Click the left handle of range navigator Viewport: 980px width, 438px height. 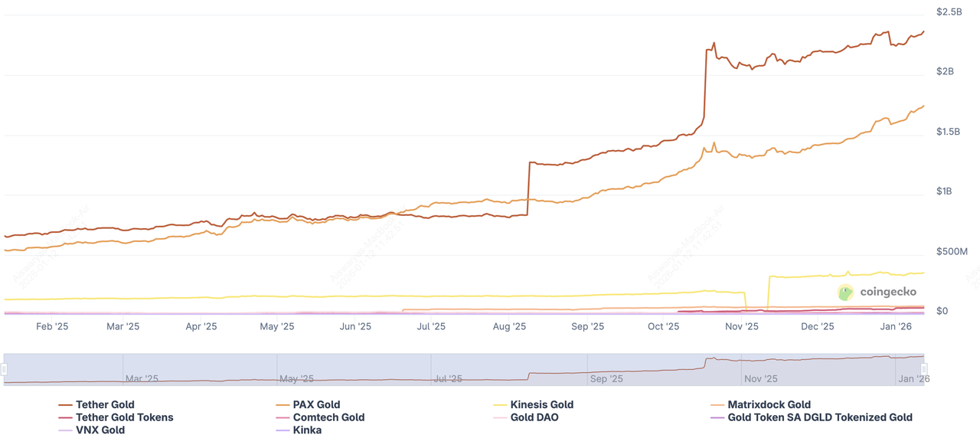tap(5, 370)
